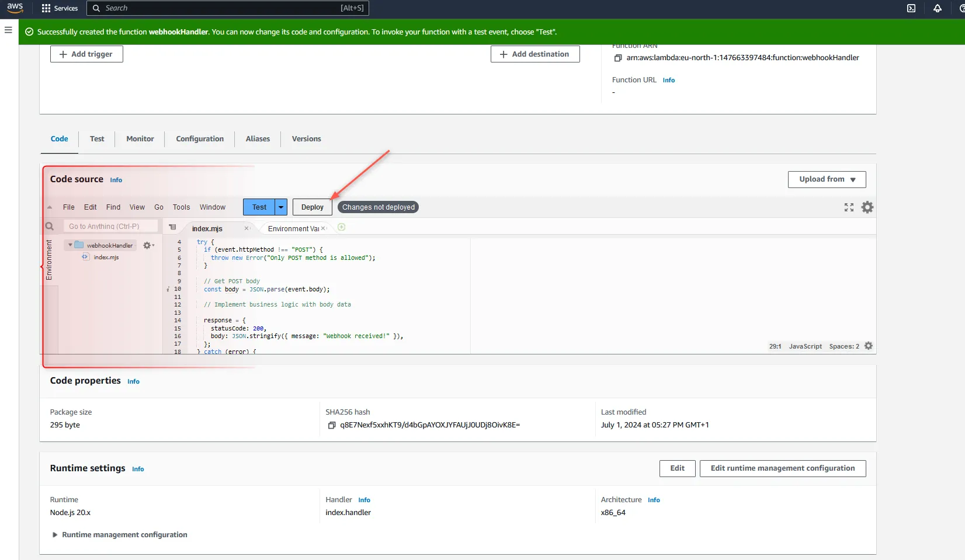This screenshot has height=560, width=965.
Task: Open the Configuration tab
Action: [200, 139]
